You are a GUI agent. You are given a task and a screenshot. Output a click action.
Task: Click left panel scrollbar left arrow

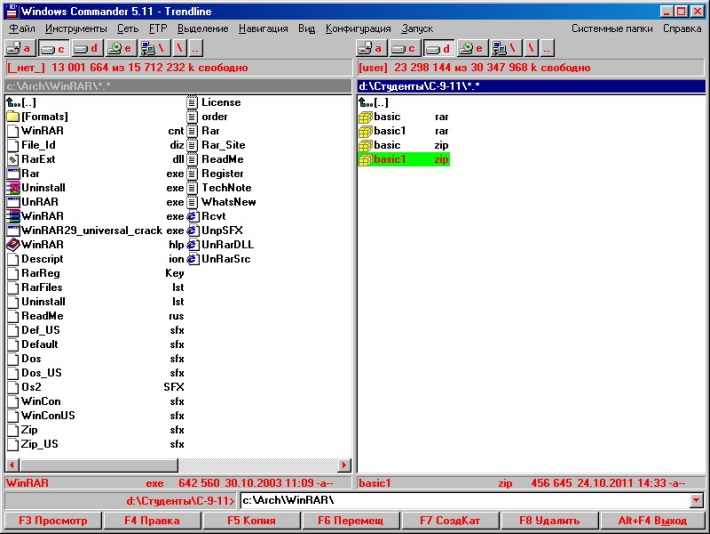click(x=12, y=465)
